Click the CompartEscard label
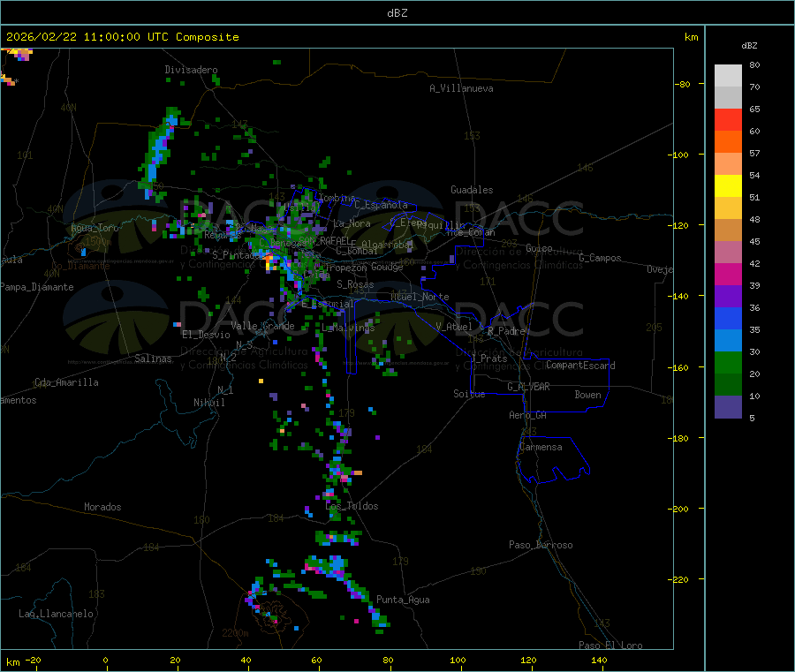795x672 pixels. (x=580, y=366)
